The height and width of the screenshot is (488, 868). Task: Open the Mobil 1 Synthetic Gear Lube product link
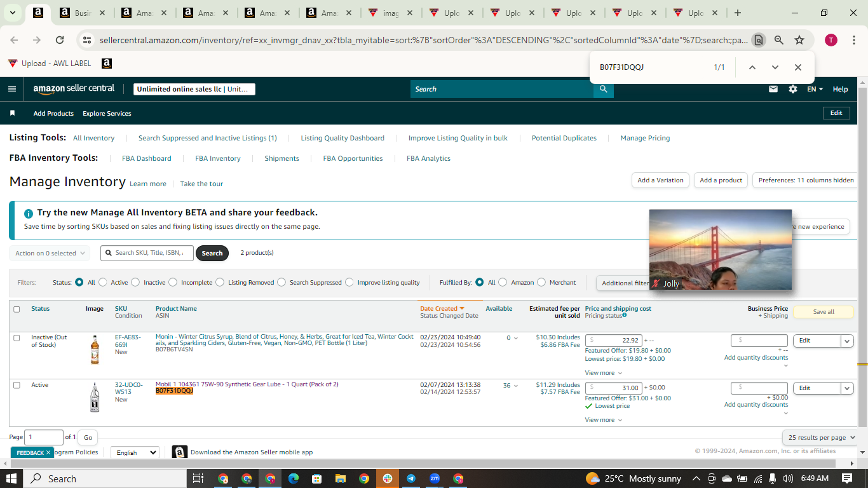click(x=247, y=384)
